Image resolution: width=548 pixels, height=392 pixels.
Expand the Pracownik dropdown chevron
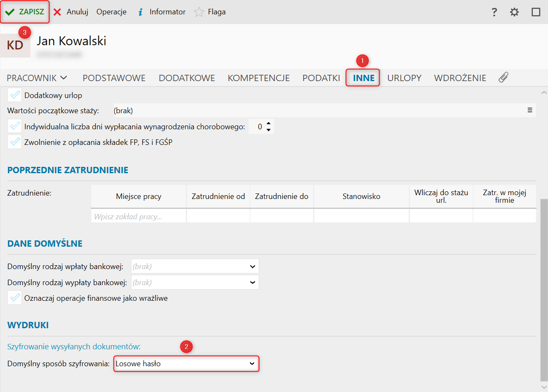pos(64,78)
